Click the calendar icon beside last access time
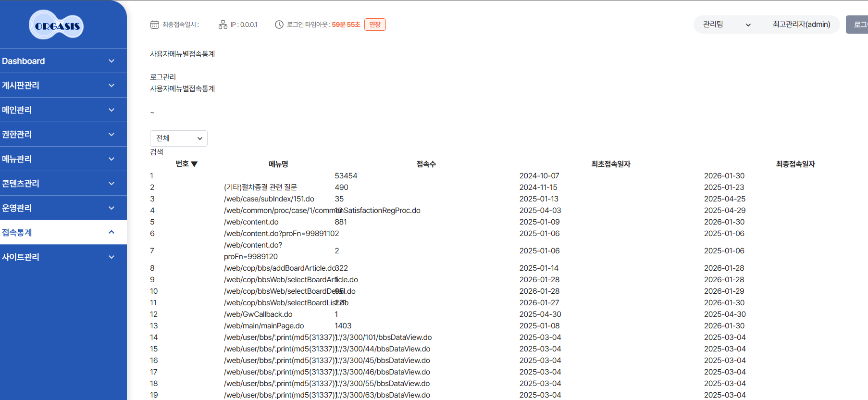 154,25
